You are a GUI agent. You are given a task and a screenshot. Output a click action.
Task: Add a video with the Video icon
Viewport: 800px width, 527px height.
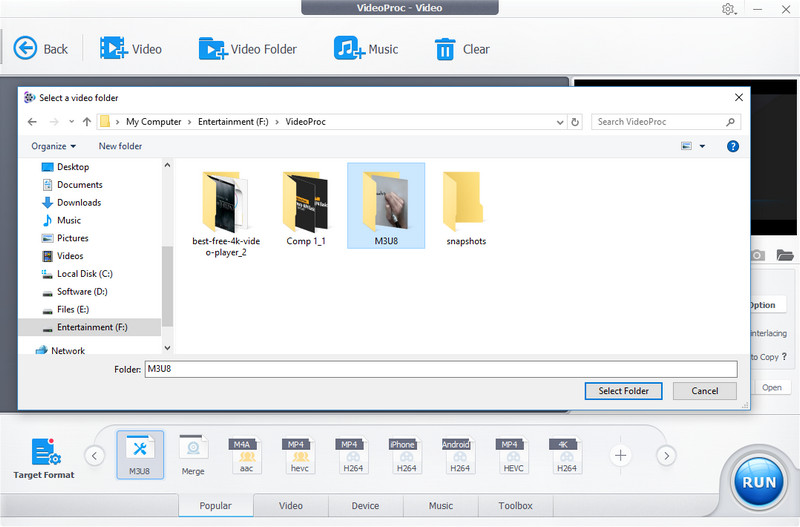pyautogui.click(x=113, y=48)
